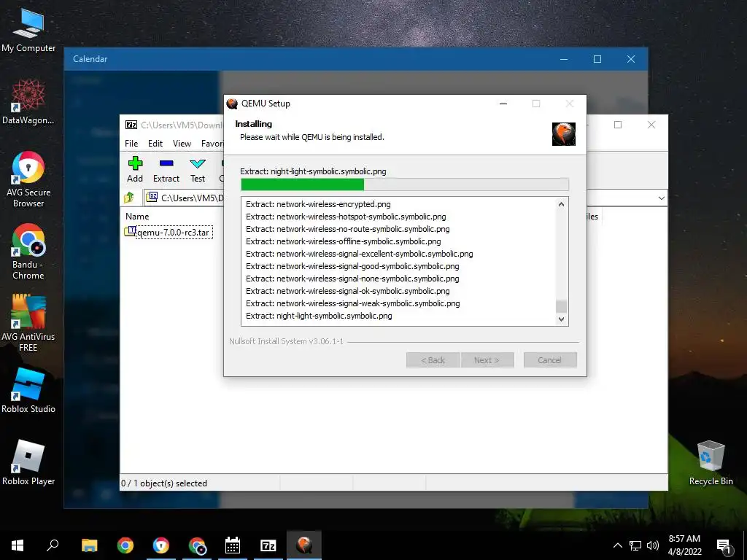
Task: Select 'network-wireless-signal-ok' log line
Action: (348, 291)
